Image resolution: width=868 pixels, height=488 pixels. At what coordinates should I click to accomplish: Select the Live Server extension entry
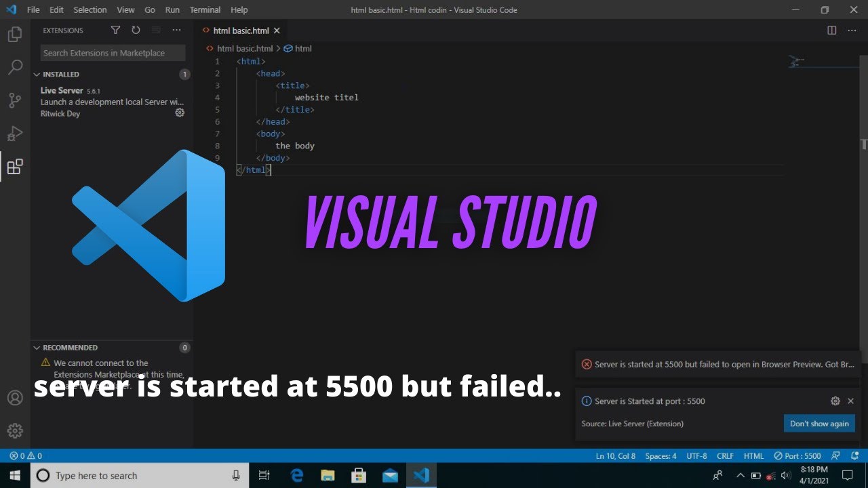pyautogui.click(x=112, y=102)
